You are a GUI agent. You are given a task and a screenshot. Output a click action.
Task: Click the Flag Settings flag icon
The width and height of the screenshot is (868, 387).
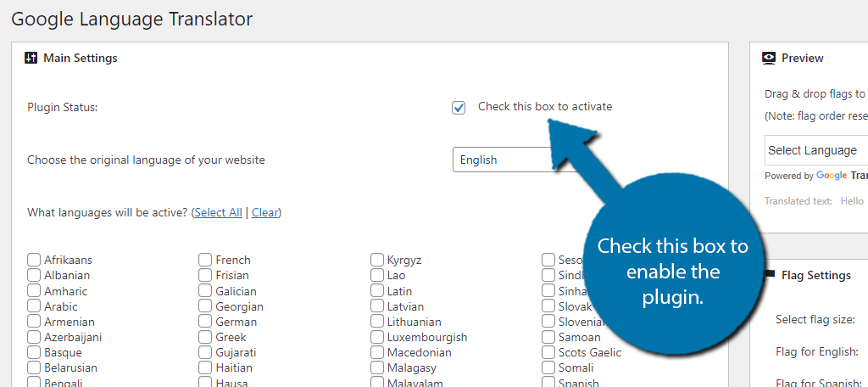tap(770, 275)
